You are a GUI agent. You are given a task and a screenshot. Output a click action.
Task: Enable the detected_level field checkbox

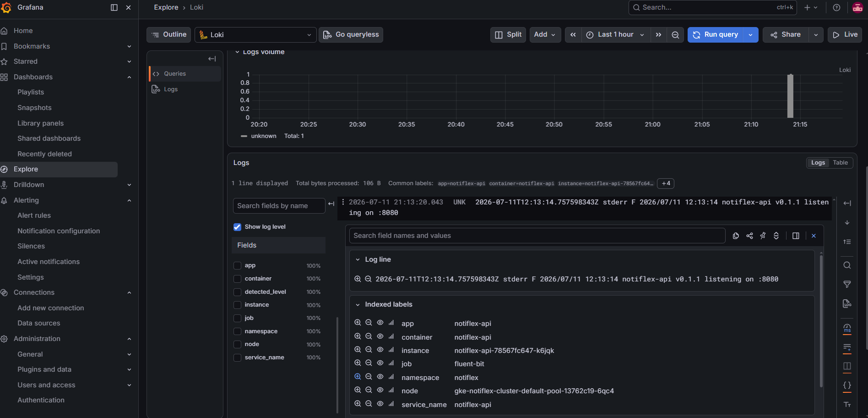click(x=237, y=292)
